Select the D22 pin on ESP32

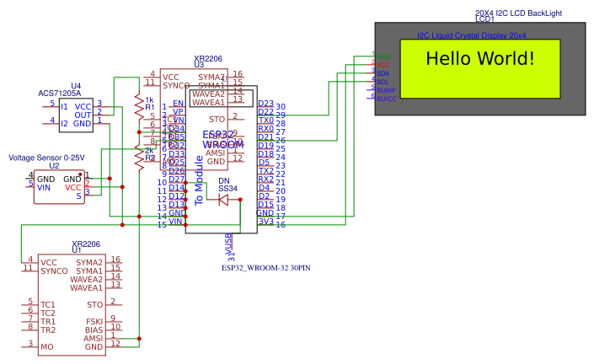pyautogui.click(x=265, y=112)
